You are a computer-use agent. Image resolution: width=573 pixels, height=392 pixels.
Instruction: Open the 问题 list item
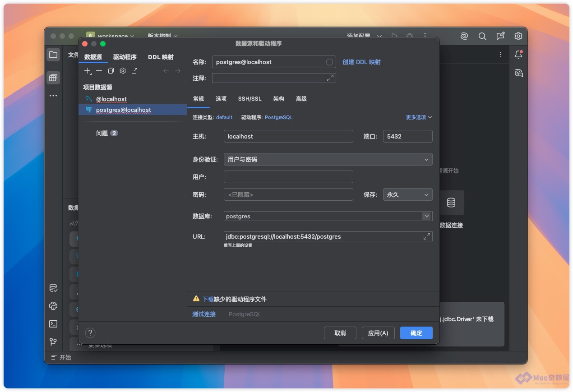107,133
